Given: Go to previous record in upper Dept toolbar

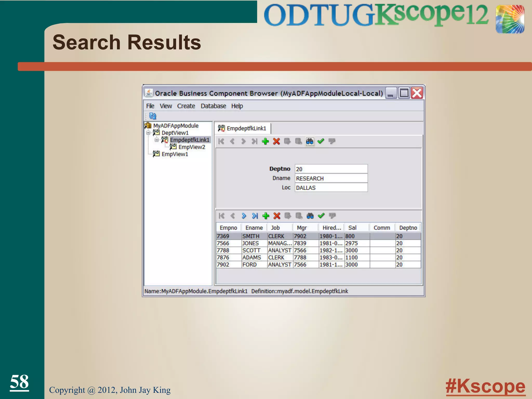Looking at the screenshot, I should pos(232,141).
